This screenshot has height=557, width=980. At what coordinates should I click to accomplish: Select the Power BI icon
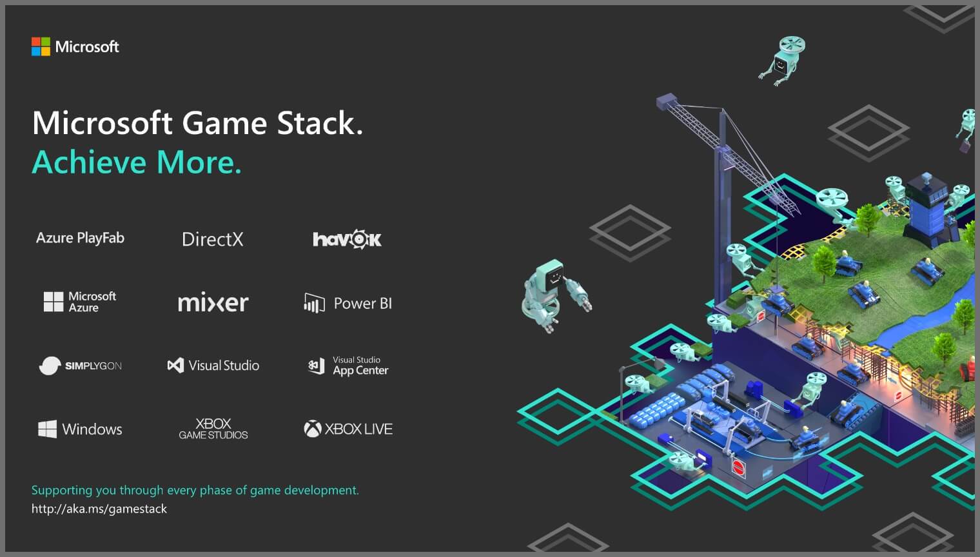[348, 303]
